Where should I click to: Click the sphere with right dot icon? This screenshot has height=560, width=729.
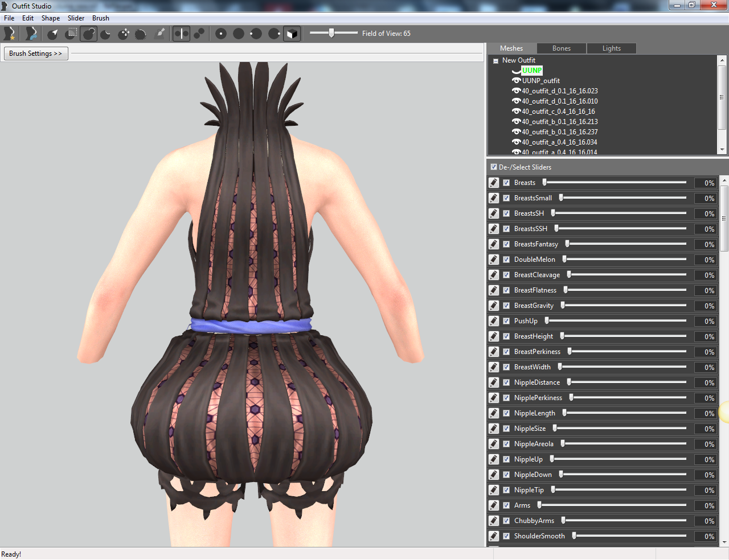(x=274, y=34)
